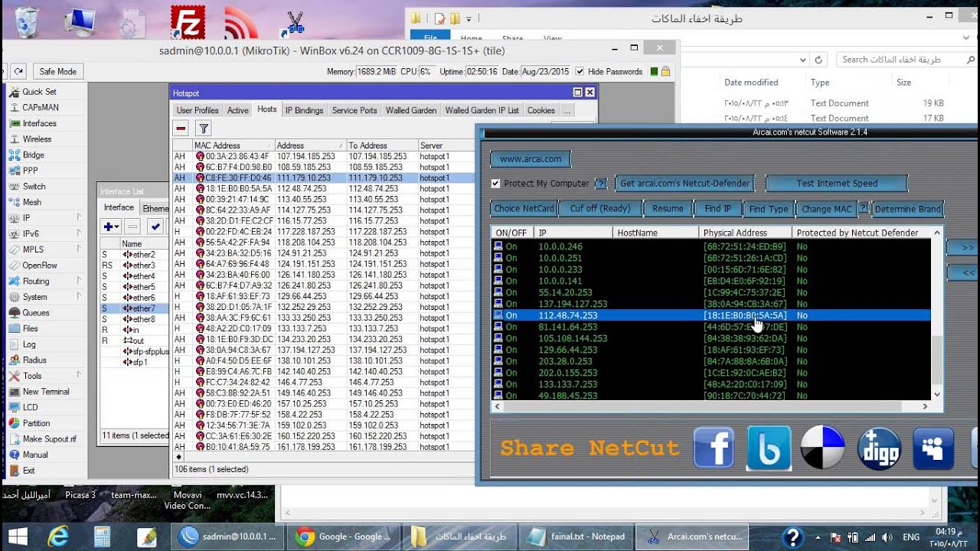The image size is (980, 551).
Task: Open File tab in Explorer
Action: (x=430, y=37)
